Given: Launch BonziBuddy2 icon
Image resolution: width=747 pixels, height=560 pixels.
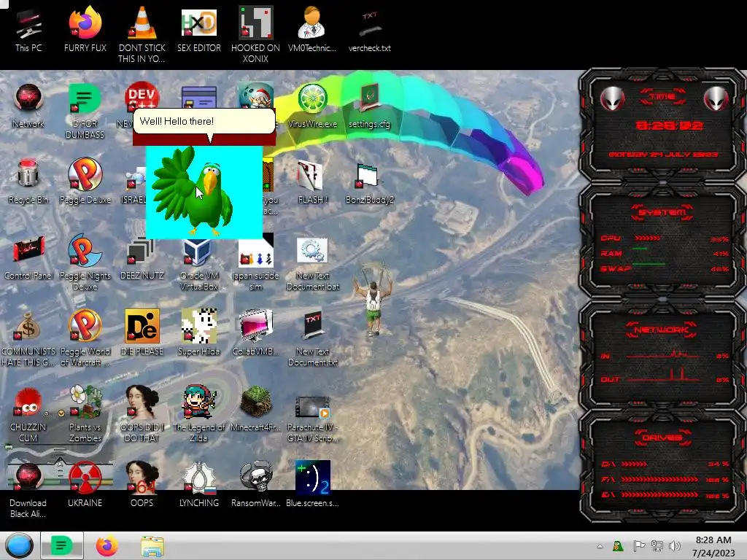Looking at the screenshot, I should 369,182.
